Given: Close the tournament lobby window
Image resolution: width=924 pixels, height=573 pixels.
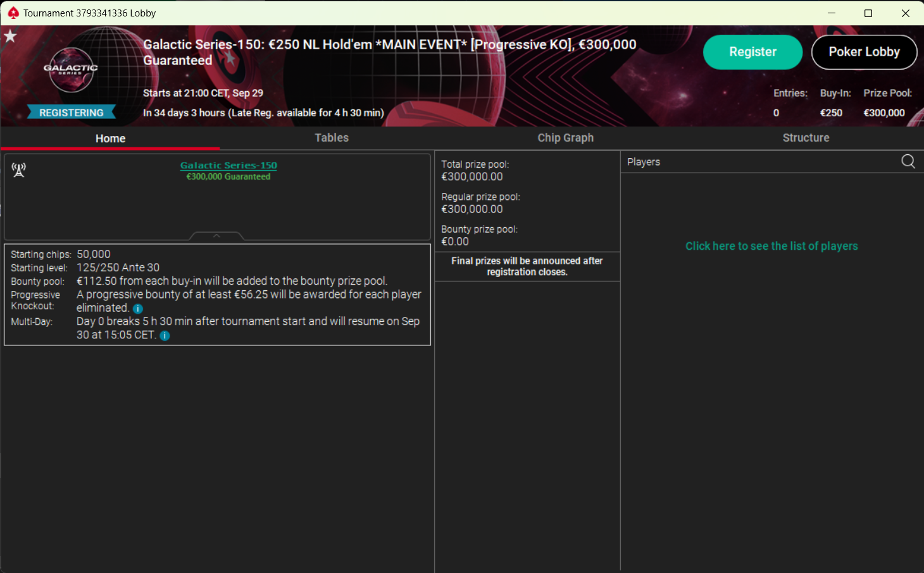Looking at the screenshot, I should click(x=905, y=13).
